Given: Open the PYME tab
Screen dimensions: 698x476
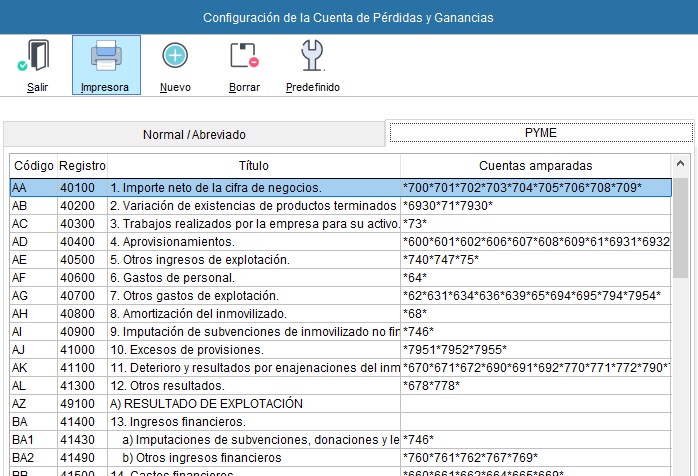Looking at the screenshot, I should [540, 132].
